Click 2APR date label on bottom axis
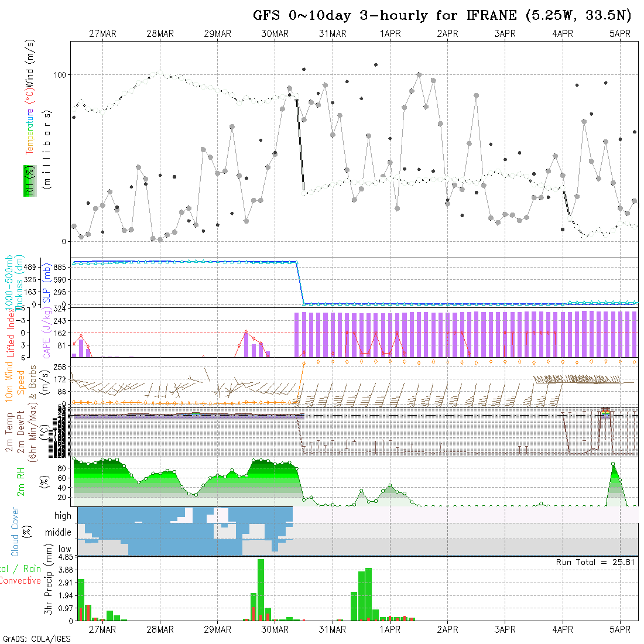Viewport: 644px width, 644px height. click(447, 629)
